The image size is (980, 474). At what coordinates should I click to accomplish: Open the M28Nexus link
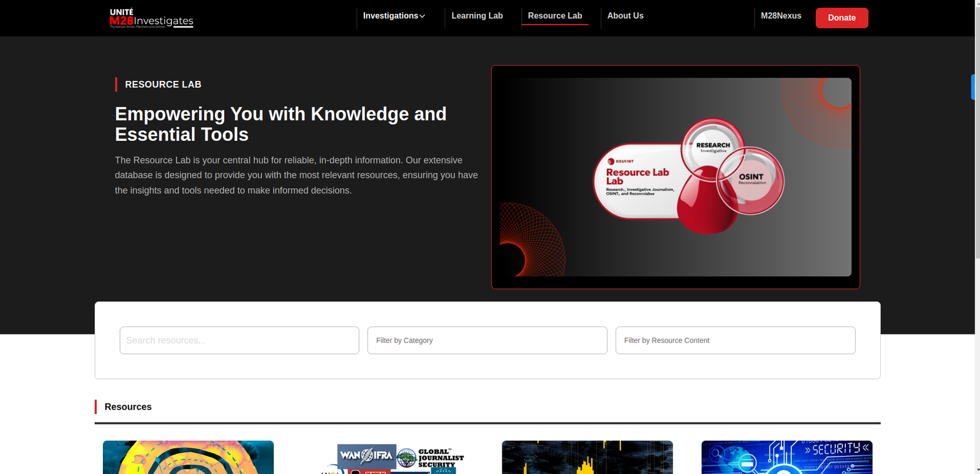[x=780, y=16]
